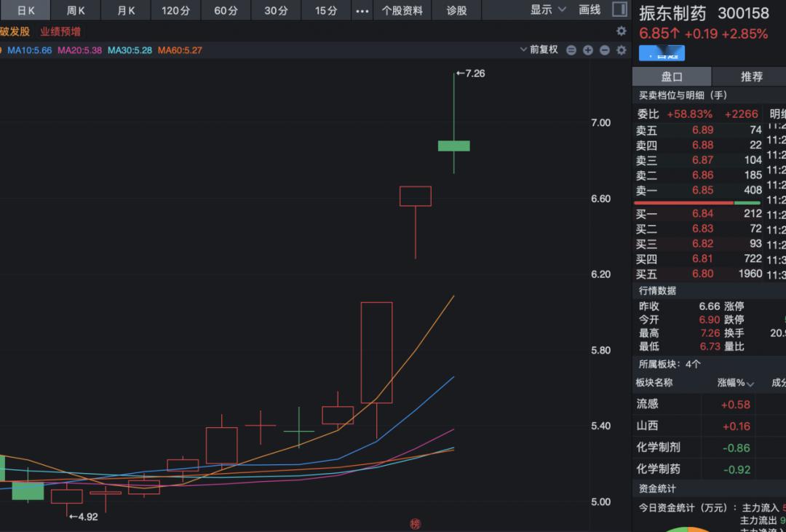This screenshot has height=532, width=786.
Task: Click the 破发股 tag
Action: pyautogui.click(x=15, y=31)
